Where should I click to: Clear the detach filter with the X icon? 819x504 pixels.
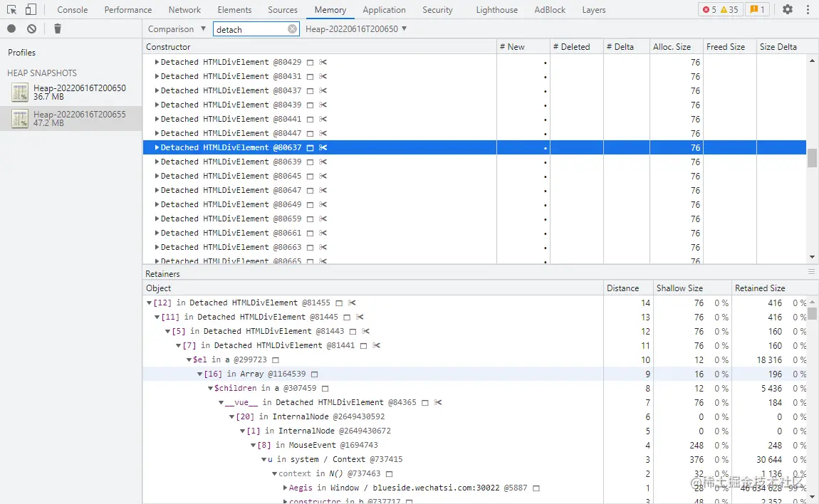(293, 29)
